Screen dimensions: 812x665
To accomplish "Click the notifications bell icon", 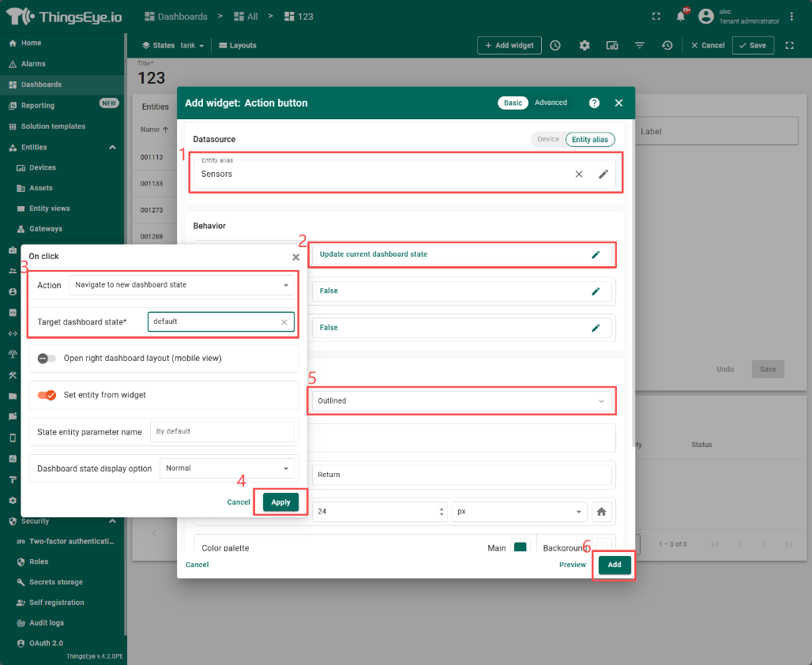I will (x=680, y=17).
